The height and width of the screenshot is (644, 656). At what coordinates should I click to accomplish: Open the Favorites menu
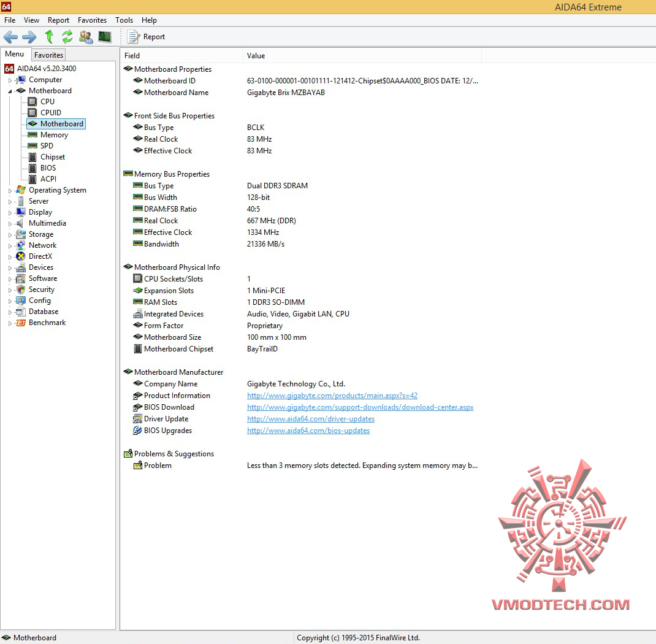coord(92,20)
